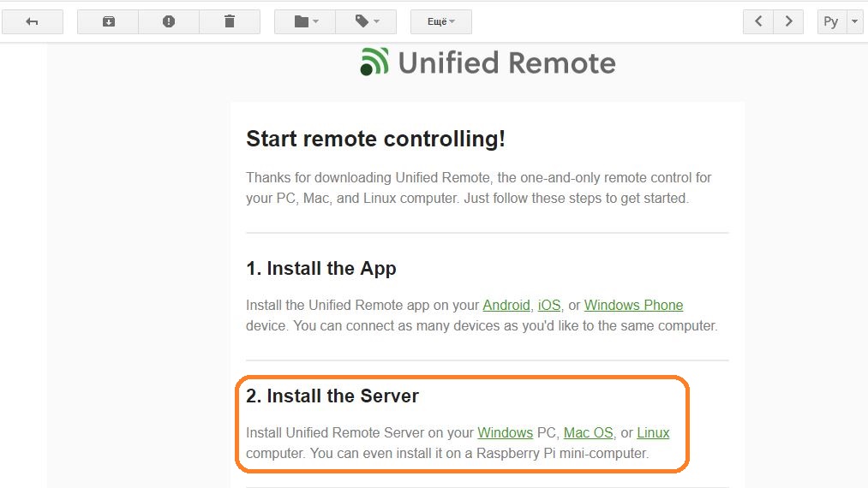The height and width of the screenshot is (488, 868).
Task: Open the Windows server download link
Action: pyautogui.click(x=505, y=432)
